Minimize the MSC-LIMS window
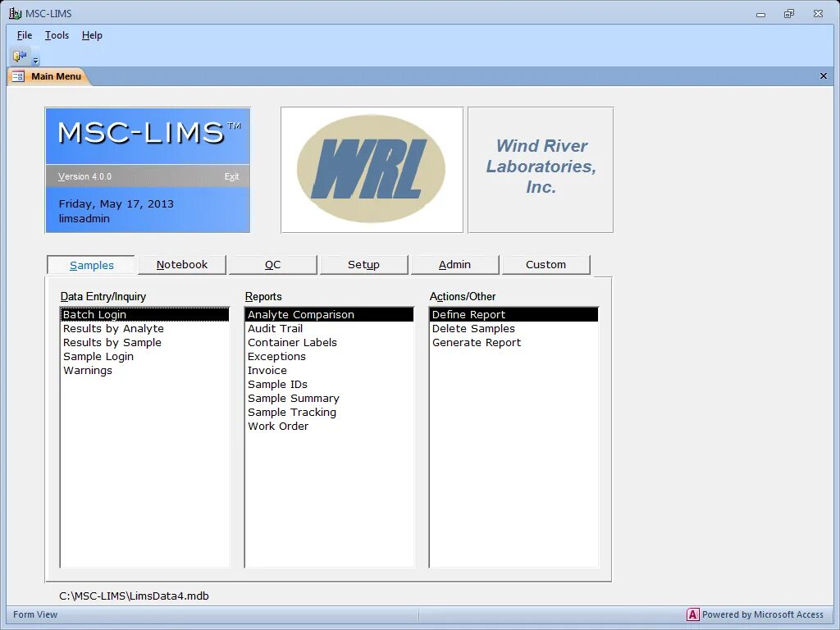This screenshot has height=630, width=840. point(760,14)
